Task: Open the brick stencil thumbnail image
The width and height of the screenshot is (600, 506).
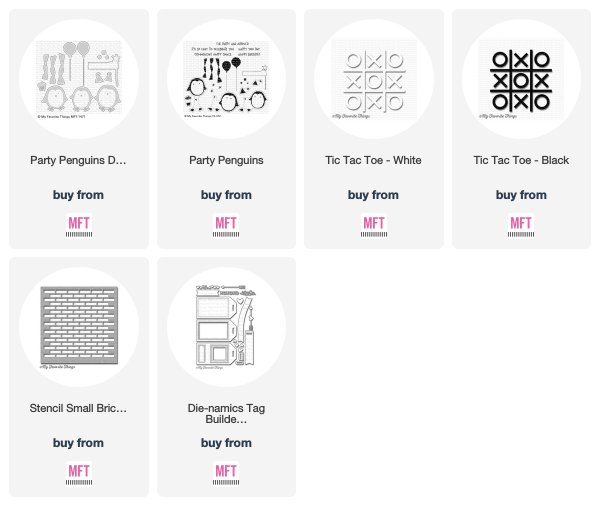Action: (79, 327)
